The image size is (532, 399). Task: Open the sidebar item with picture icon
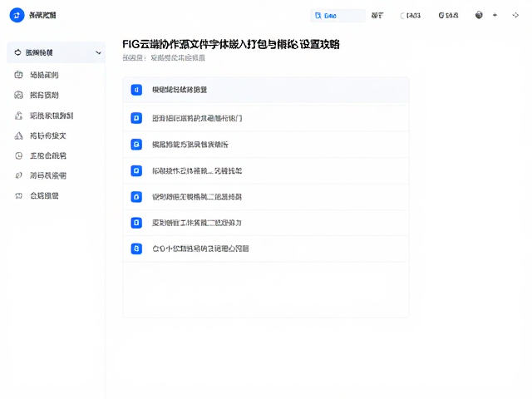click(x=37, y=95)
